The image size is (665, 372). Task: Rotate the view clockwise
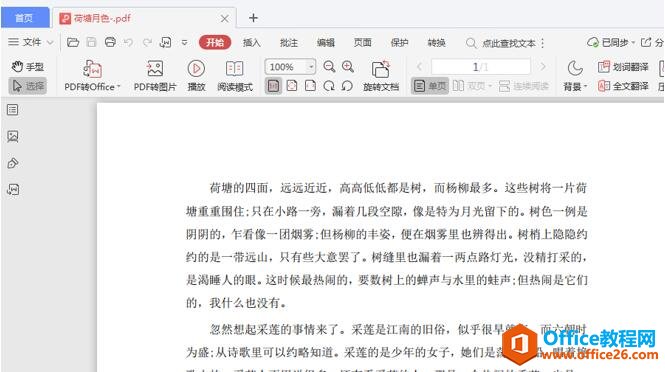coord(329,86)
